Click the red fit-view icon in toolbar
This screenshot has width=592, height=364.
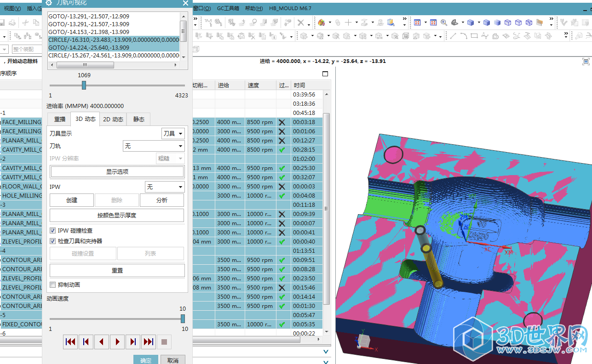(x=417, y=22)
